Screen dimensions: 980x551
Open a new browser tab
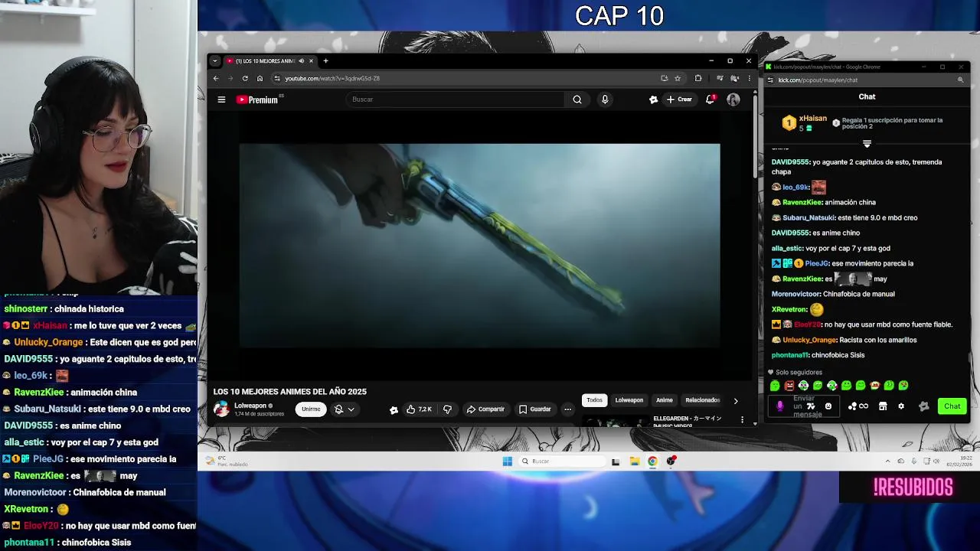click(x=325, y=61)
